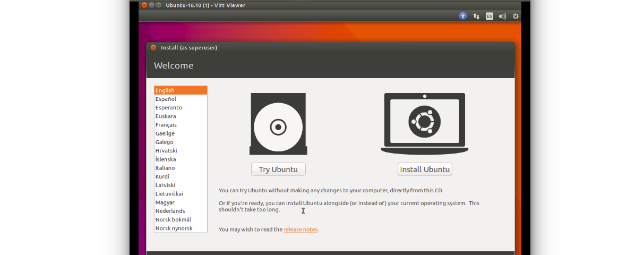Select Esperanto in the language list
Image resolution: width=644 pixels, height=255 pixels.
[181, 107]
